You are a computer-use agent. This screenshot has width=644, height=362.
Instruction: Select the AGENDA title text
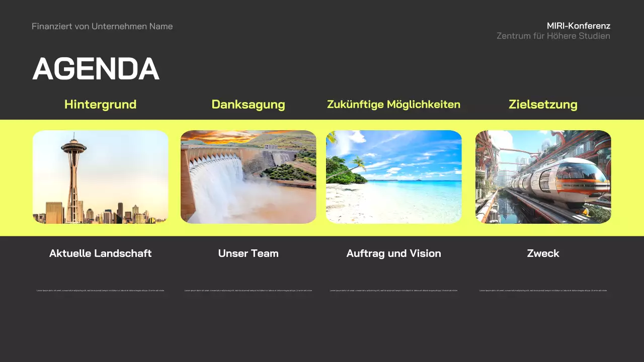[x=96, y=69]
